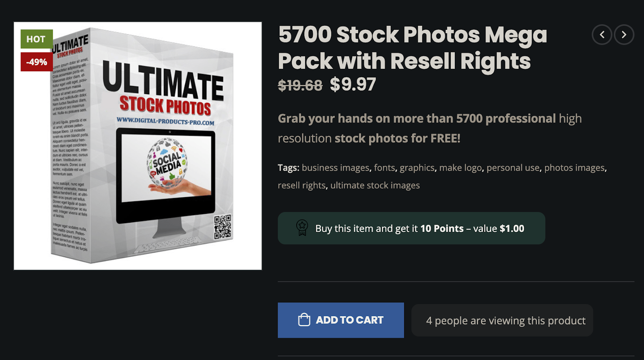Click the ADD TO CART button

(341, 320)
